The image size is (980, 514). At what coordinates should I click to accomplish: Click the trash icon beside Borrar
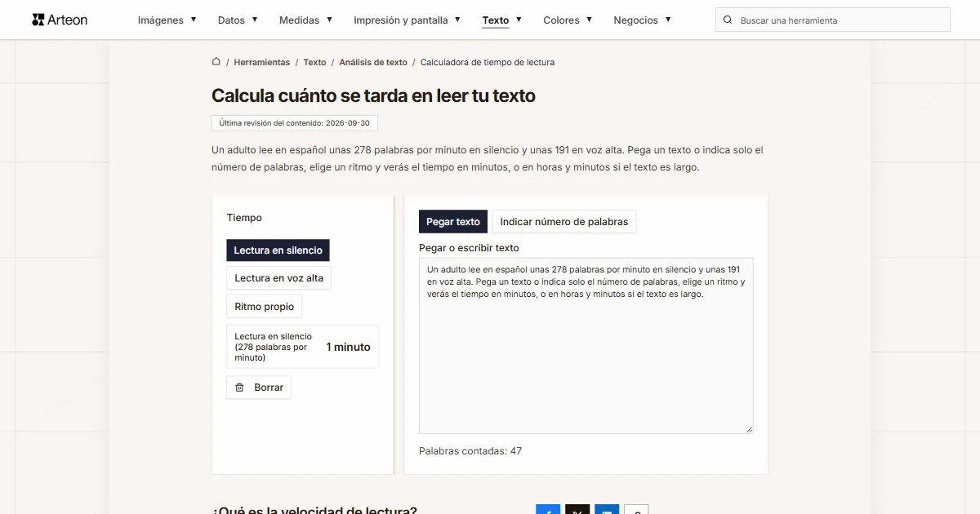(239, 388)
